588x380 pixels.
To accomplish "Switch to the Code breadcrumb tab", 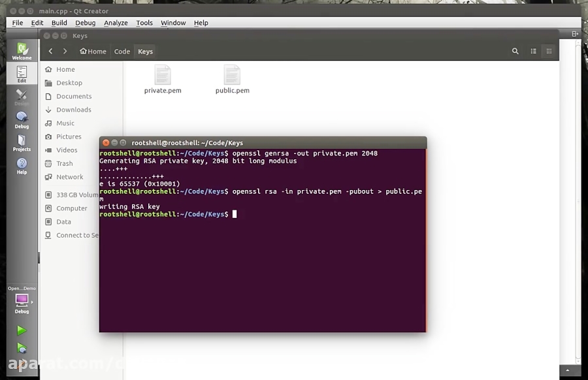I will click(122, 51).
